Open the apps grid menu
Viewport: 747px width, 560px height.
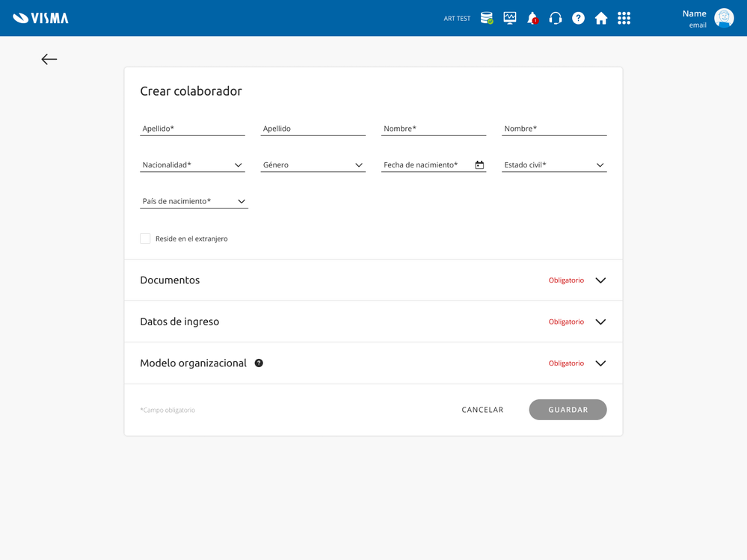point(624,18)
